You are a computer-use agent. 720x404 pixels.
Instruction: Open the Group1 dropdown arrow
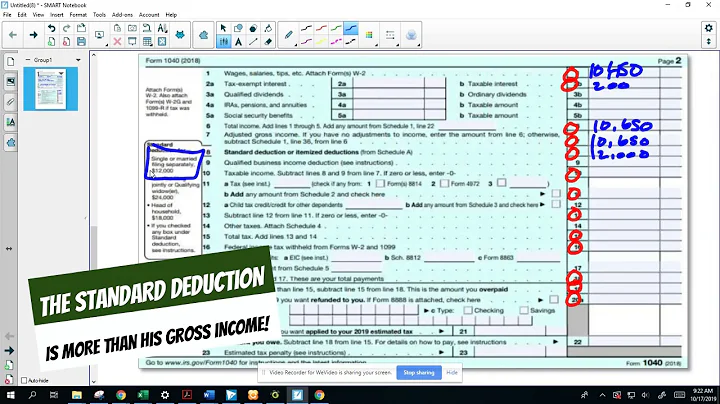pyautogui.click(x=78, y=60)
